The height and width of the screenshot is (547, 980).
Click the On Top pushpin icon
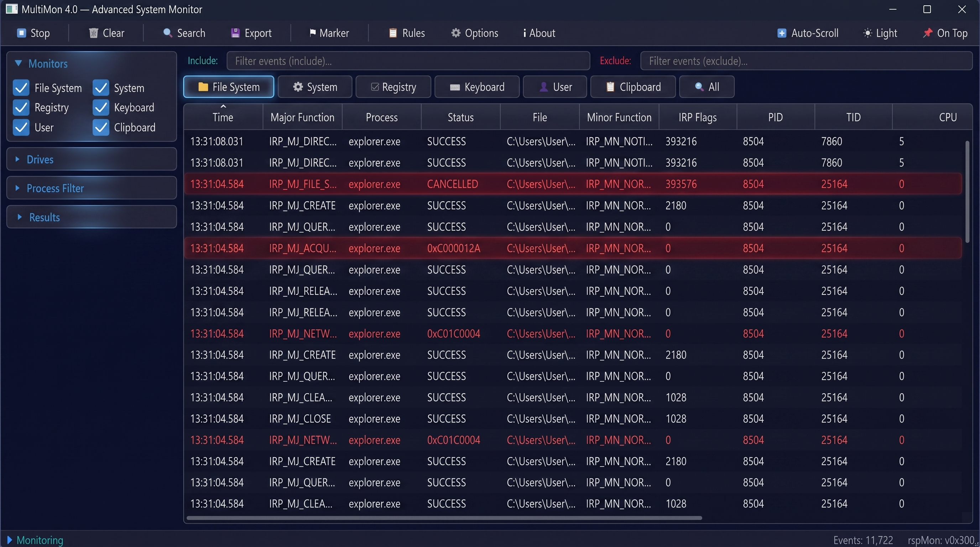click(928, 33)
